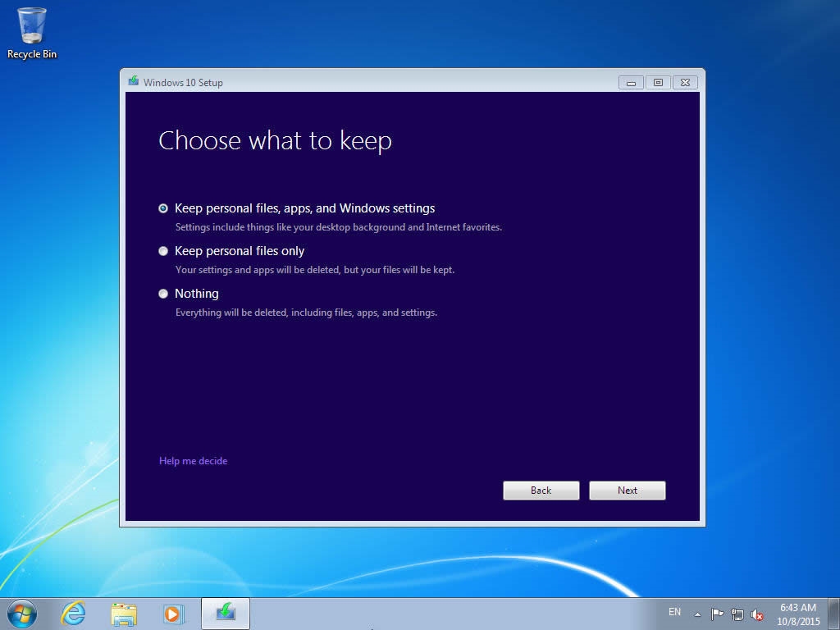Open the Action Center flag icon

click(717, 614)
